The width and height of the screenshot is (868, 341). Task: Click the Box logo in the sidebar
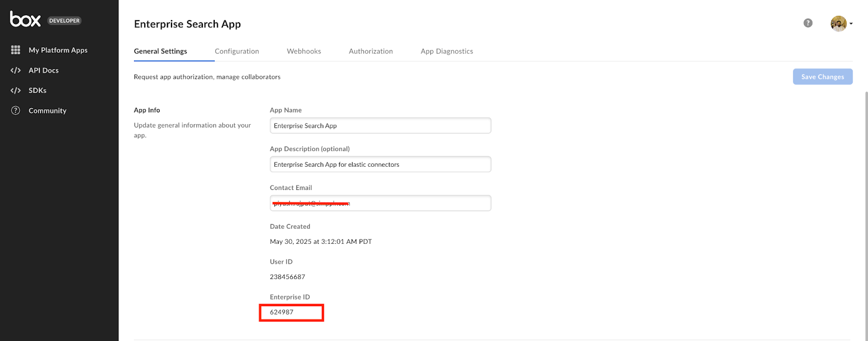pyautogui.click(x=25, y=20)
